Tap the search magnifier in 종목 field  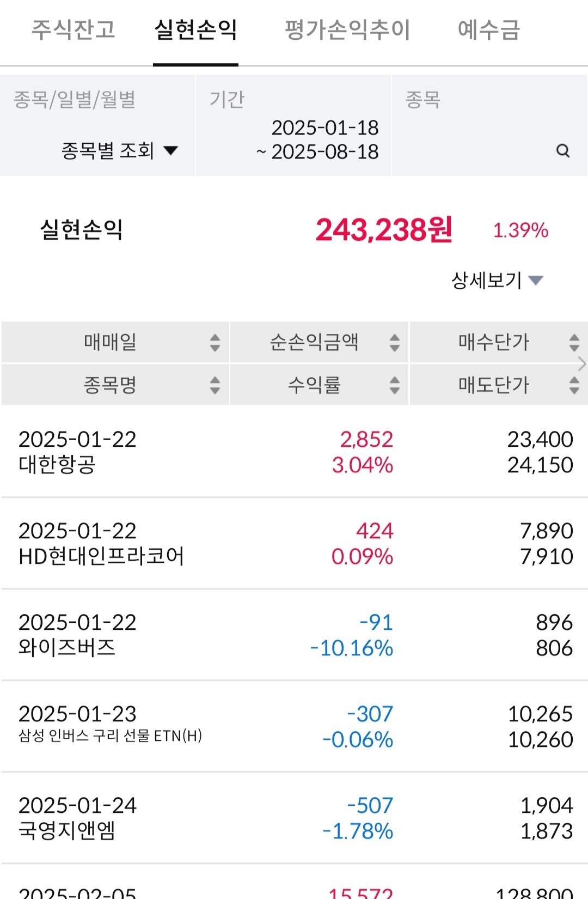click(563, 151)
